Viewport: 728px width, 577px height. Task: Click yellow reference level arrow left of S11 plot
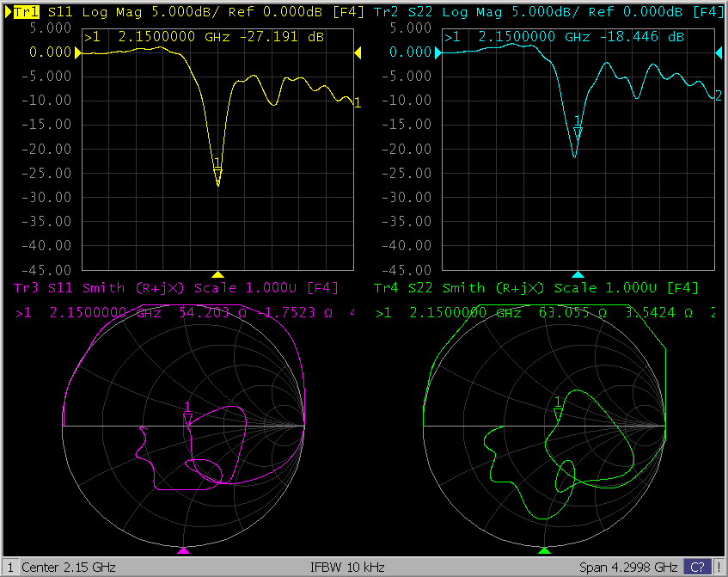tap(79, 53)
